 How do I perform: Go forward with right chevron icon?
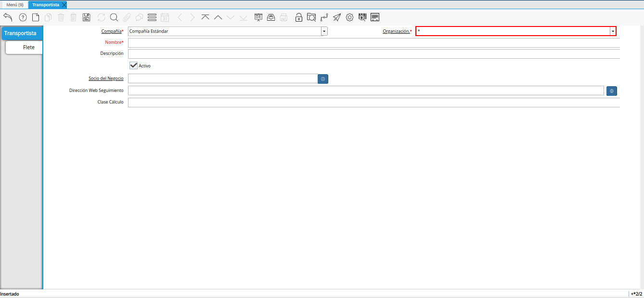(193, 17)
